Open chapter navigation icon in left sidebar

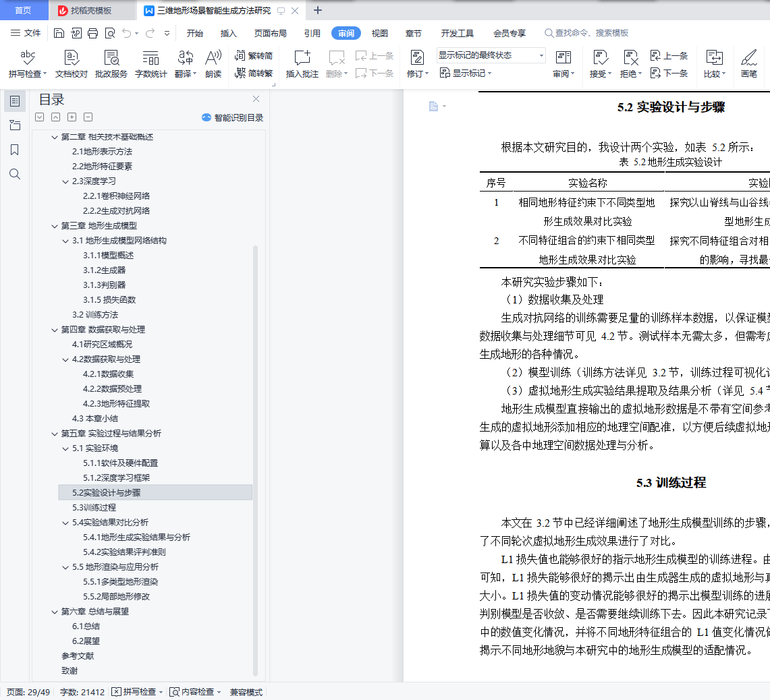15,125
